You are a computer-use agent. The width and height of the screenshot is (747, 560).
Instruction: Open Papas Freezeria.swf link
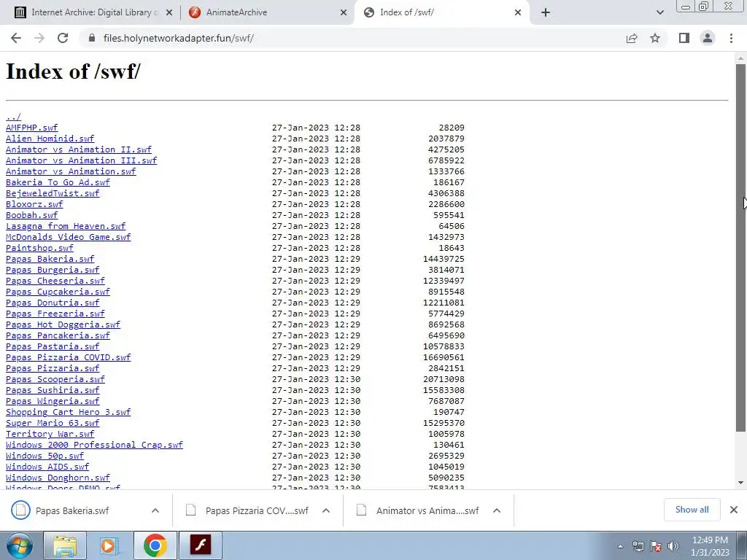[55, 314]
